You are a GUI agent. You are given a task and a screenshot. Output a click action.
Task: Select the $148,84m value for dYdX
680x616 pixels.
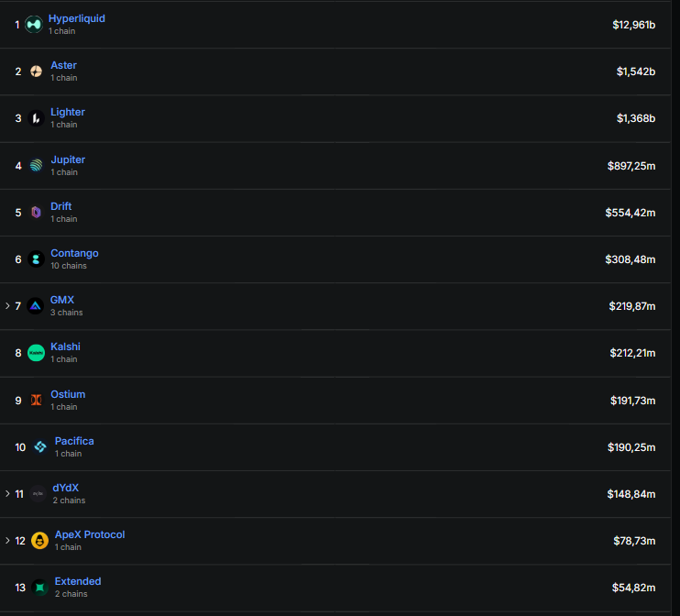coord(631,494)
